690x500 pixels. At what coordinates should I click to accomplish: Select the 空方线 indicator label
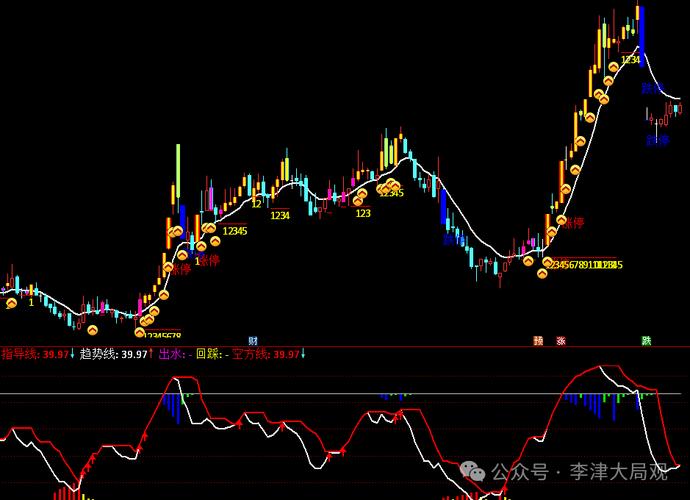250,354
